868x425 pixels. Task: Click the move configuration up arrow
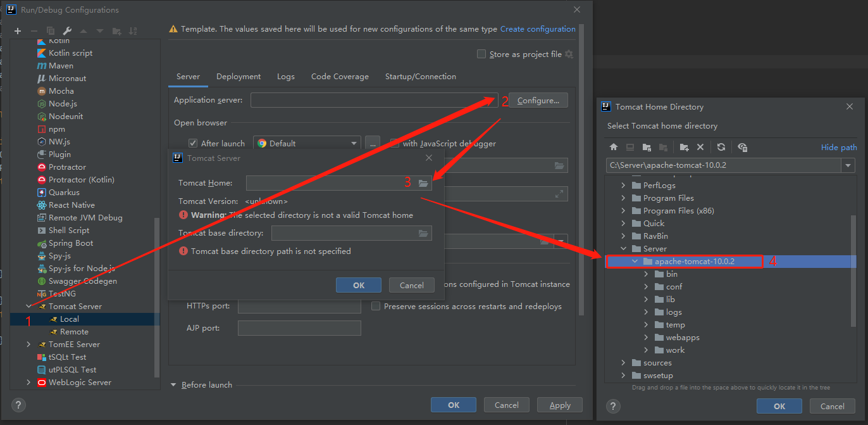tap(84, 31)
